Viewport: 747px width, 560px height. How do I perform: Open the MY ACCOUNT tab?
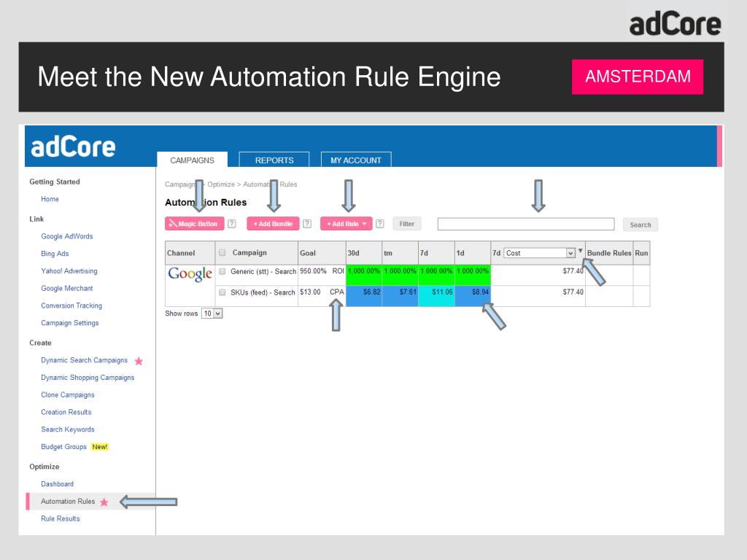point(356,160)
